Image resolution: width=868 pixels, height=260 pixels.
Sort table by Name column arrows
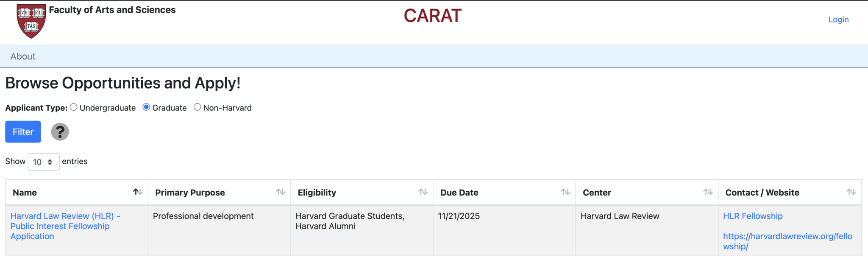coord(138,192)
